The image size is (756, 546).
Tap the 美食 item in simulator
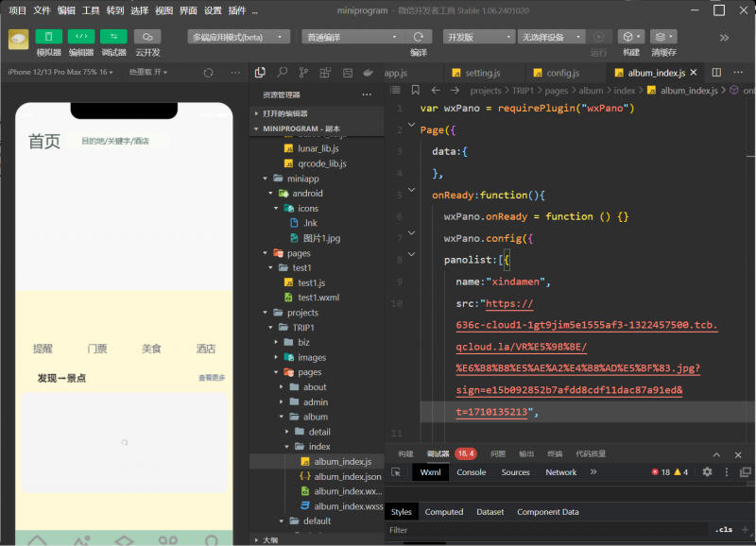coord(151,349)
